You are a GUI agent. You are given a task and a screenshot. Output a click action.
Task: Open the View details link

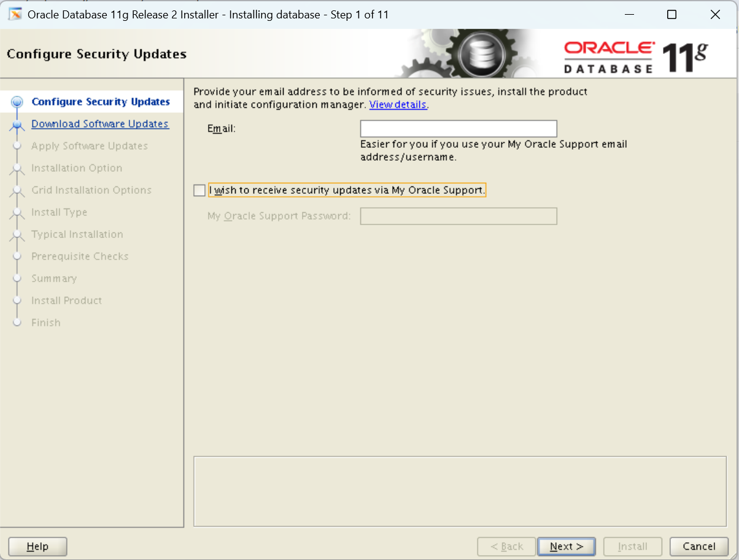point(398,104)
